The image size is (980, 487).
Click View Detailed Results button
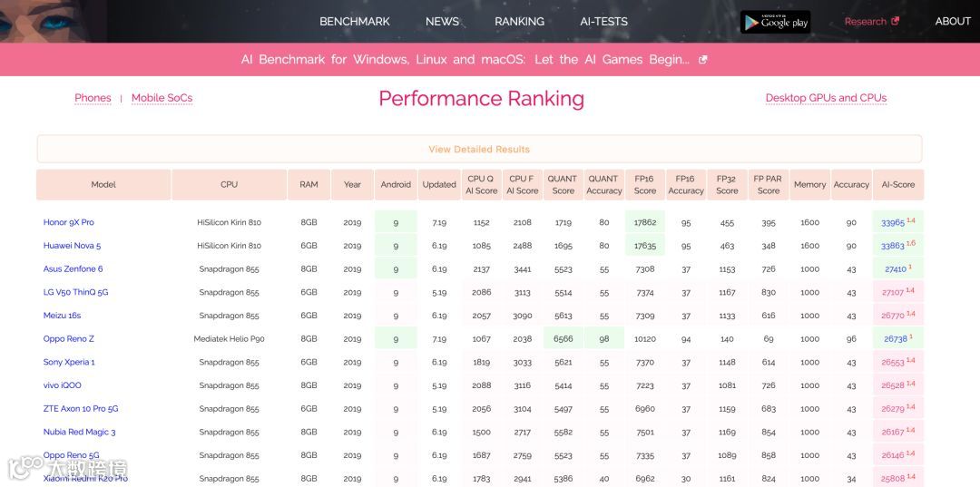click(479, 150)
